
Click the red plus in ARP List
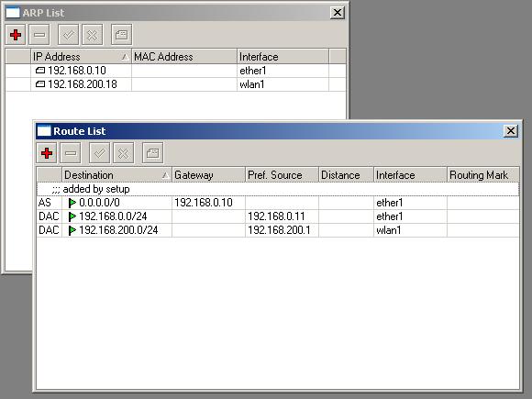16,35
